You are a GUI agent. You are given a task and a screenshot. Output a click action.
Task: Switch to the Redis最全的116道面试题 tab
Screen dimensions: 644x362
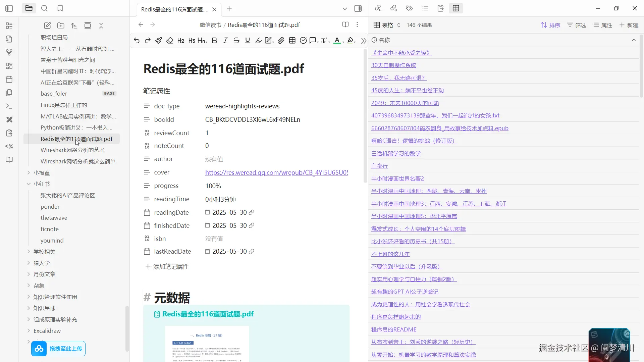(x=174, y=9)
